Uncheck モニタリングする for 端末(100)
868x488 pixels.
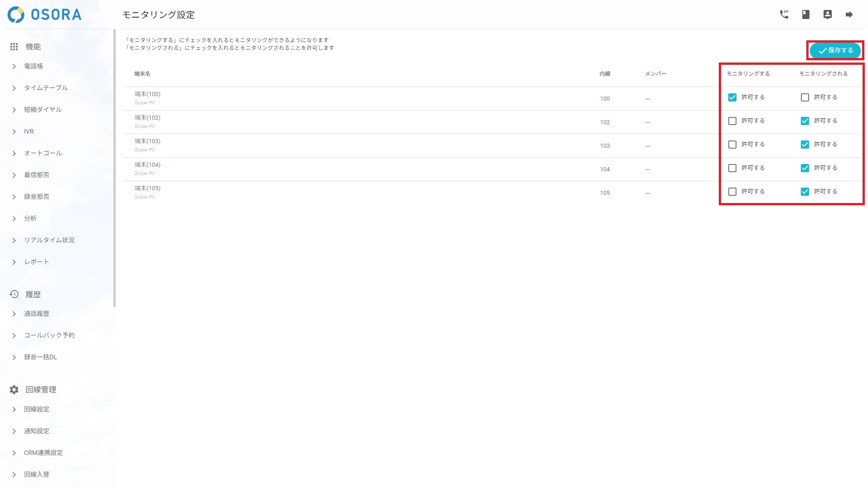[x=732, y=97]
